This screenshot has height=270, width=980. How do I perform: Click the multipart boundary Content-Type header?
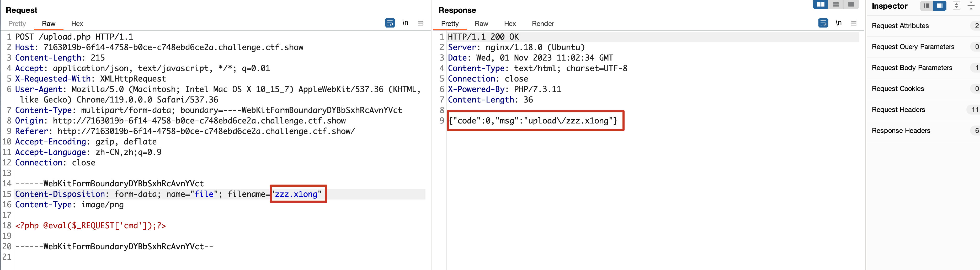pos(209,110)
